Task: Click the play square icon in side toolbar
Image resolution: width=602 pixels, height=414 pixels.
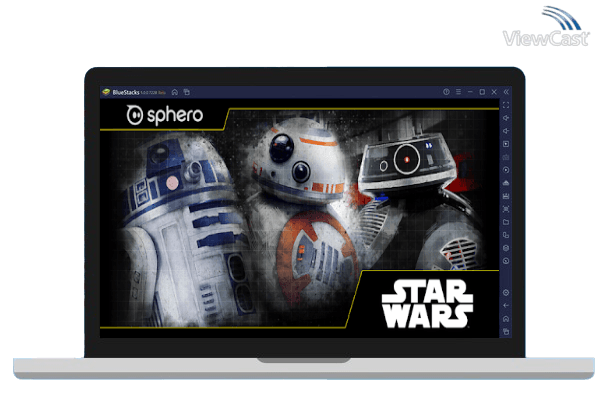Action: coord(506,144)
